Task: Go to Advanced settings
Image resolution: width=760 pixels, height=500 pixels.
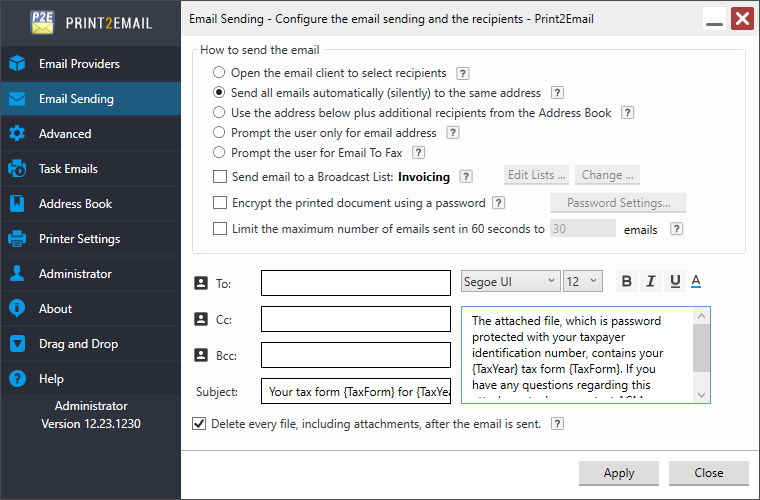Action: [x=91, y=134]
